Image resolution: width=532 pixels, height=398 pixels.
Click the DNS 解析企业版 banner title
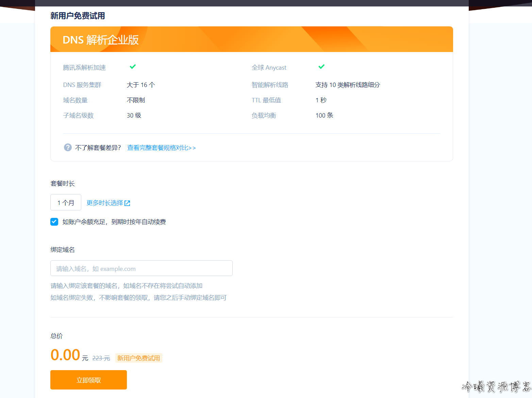[101, 40]
